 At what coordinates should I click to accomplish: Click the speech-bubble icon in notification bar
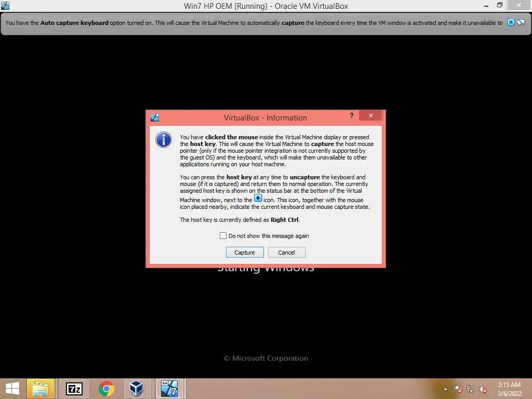521,22
